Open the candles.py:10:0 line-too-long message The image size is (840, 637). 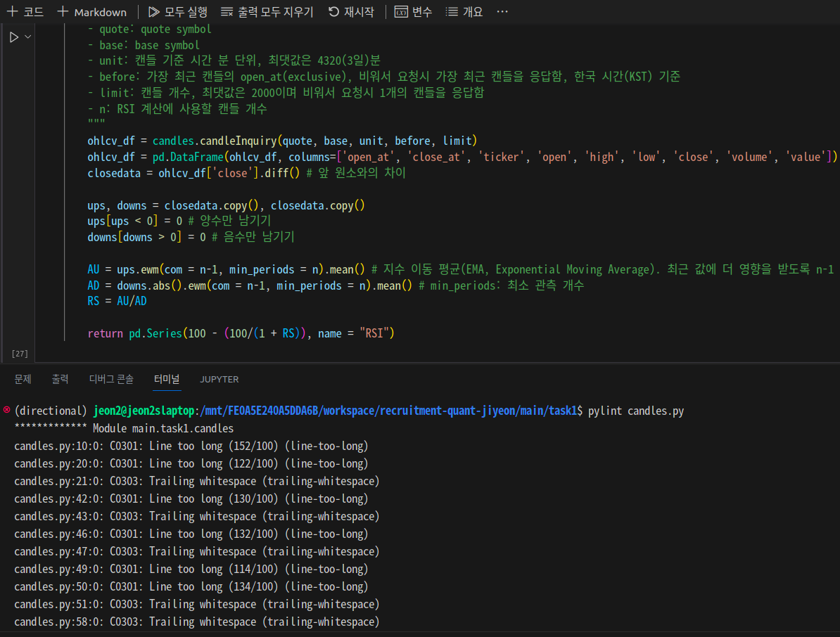coord(191,446)
